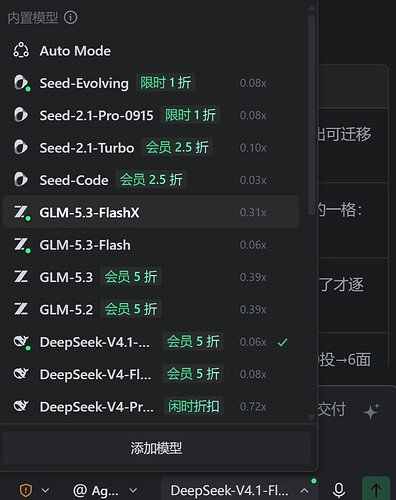Click the 会员 2.5 折 tag on Seed-Code
This screenshot has height=500, width=396.
click(x=151, y=180)
